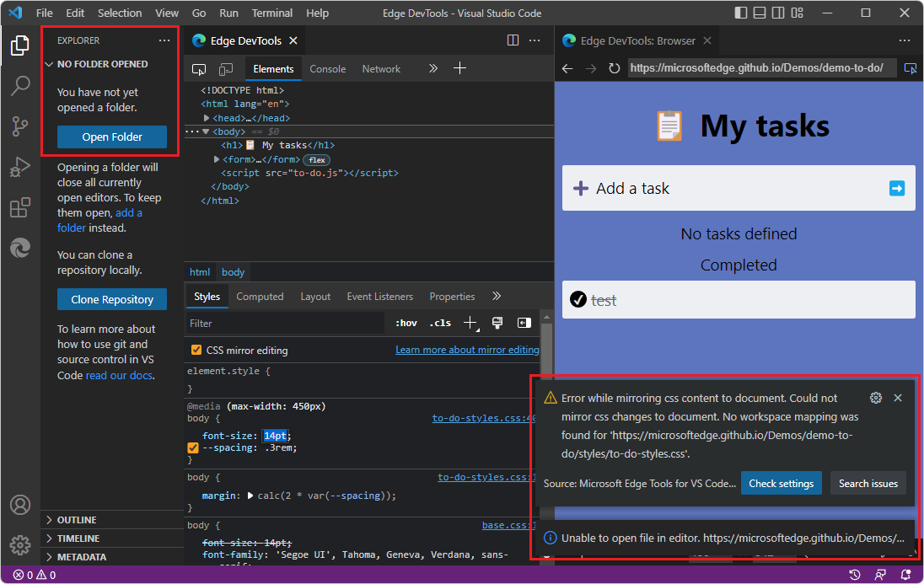The image size is (924, 584).
Task: Open the Learn more about mirror editing link
Action: click(x=466, y=349)
